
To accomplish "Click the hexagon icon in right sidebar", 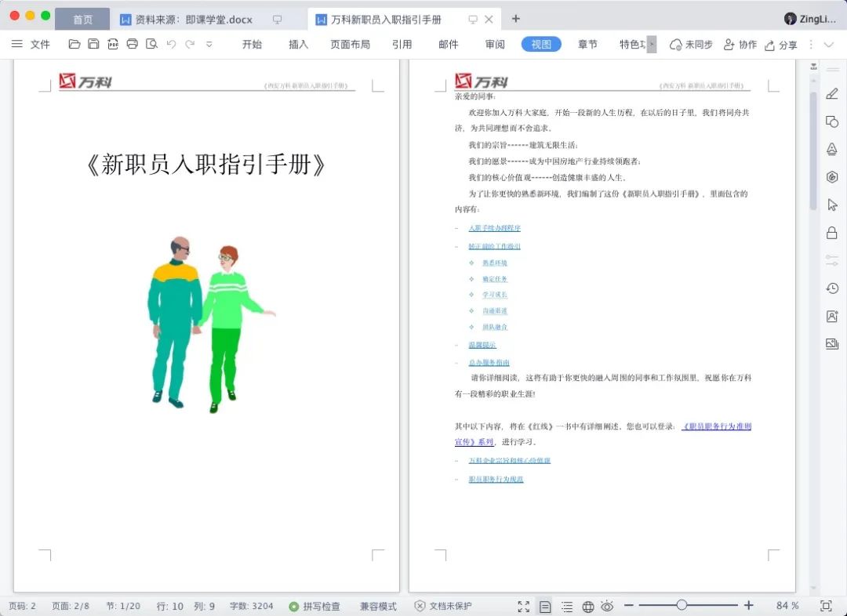I will coord(832,176).
